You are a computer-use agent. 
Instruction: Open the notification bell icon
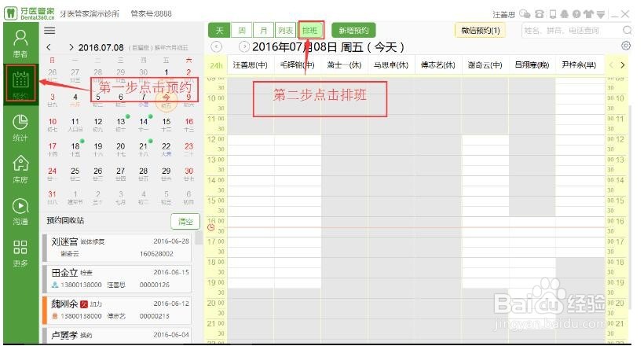(x=565, y=14)
